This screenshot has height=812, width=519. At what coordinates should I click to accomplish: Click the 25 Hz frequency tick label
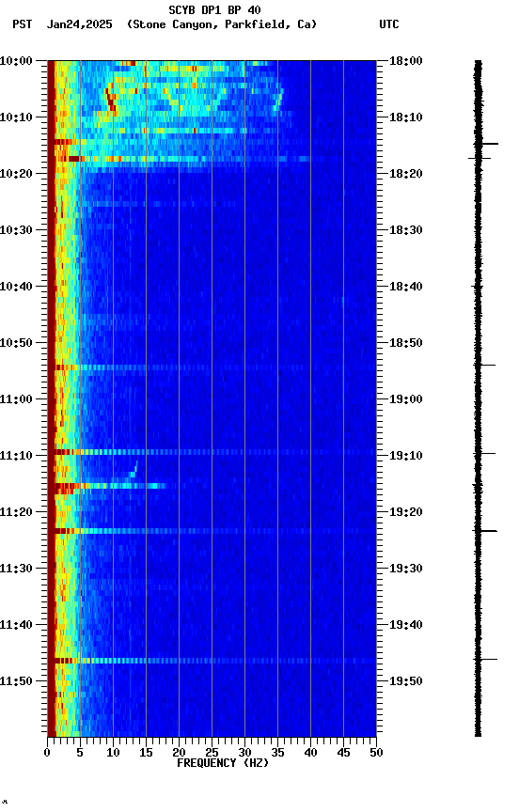pyautogui.click(x=212, y=753)
